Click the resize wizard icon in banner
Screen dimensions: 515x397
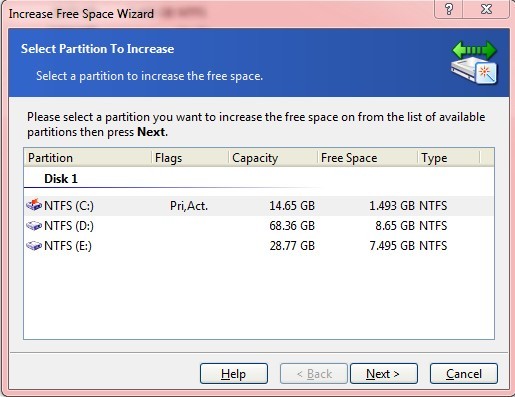tap(474, 62)
